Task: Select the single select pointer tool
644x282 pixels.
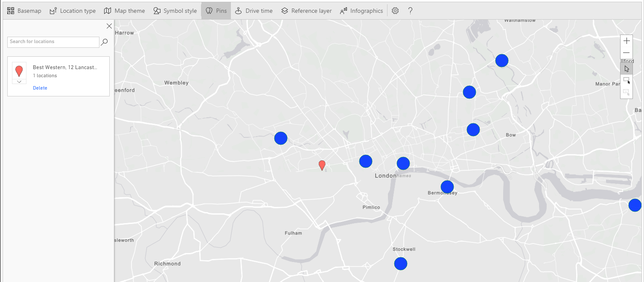Action: click(627, 69)
